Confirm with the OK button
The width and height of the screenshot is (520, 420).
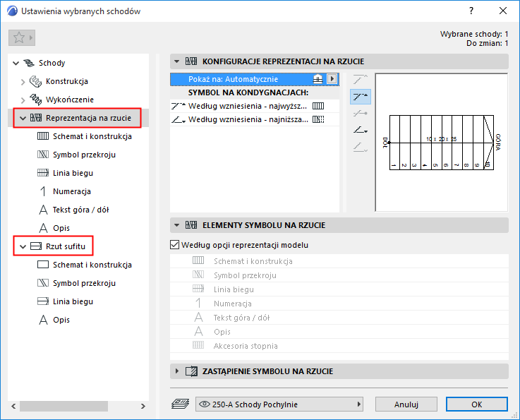pyautogui.click(x=476, y=404)
